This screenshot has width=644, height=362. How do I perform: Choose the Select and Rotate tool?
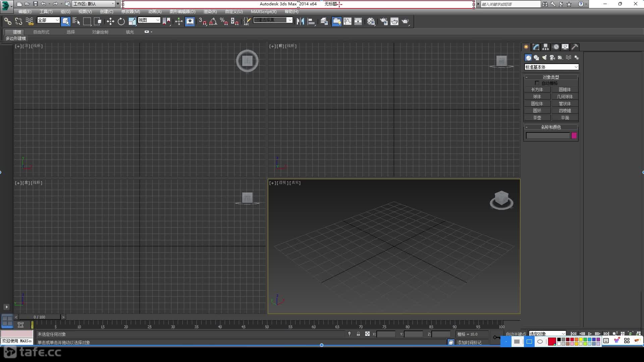click(121, 21)
